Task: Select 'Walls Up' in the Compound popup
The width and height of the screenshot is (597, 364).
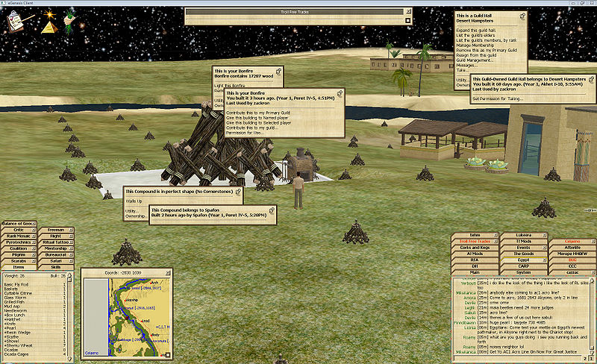Action: [x=134, y=201]
